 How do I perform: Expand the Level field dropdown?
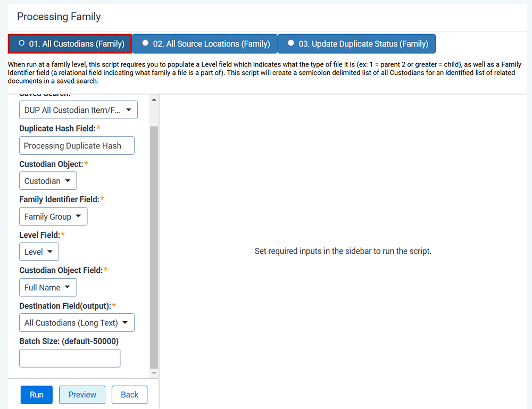click(x=39, y=252)
